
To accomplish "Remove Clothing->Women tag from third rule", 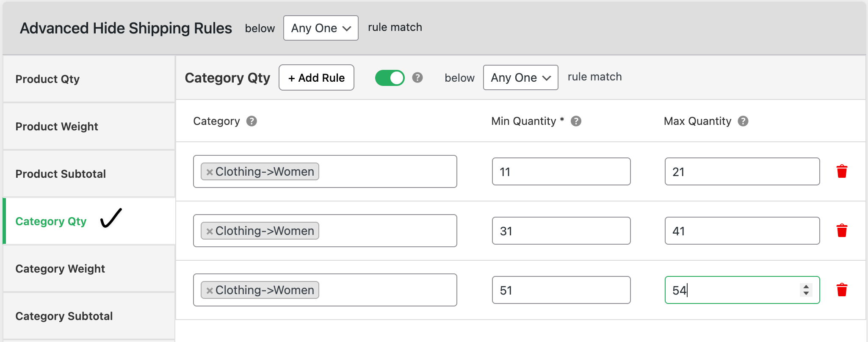I will tap(209, 290).
